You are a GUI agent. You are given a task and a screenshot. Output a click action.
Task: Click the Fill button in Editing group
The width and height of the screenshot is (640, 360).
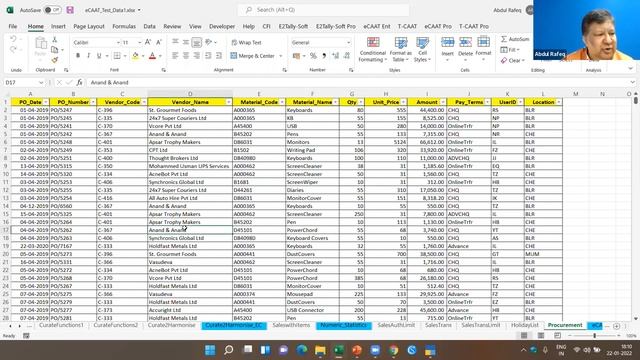coord(510,50)
